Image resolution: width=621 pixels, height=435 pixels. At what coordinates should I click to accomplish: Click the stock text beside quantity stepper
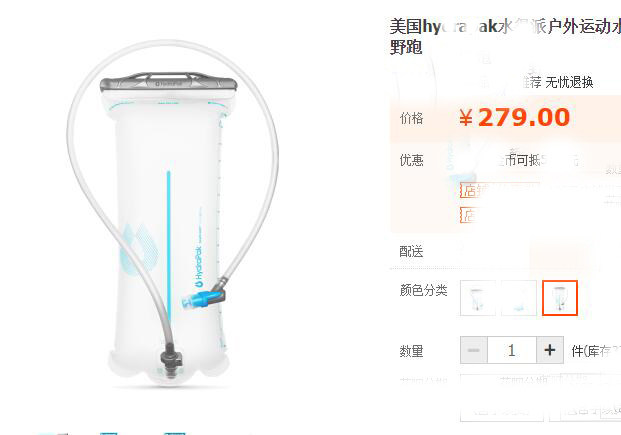[x=596, y=351]
